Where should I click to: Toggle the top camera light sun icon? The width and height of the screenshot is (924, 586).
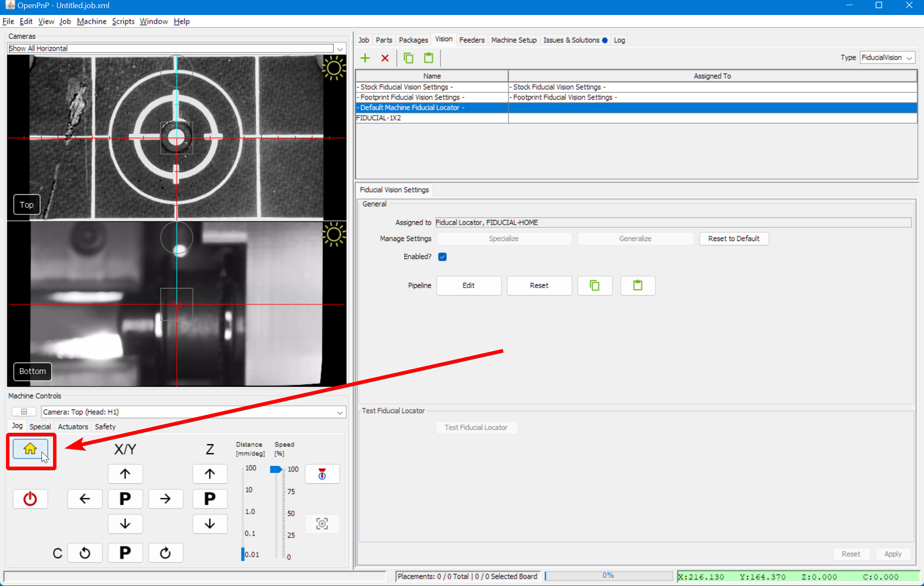click(333, 68)
